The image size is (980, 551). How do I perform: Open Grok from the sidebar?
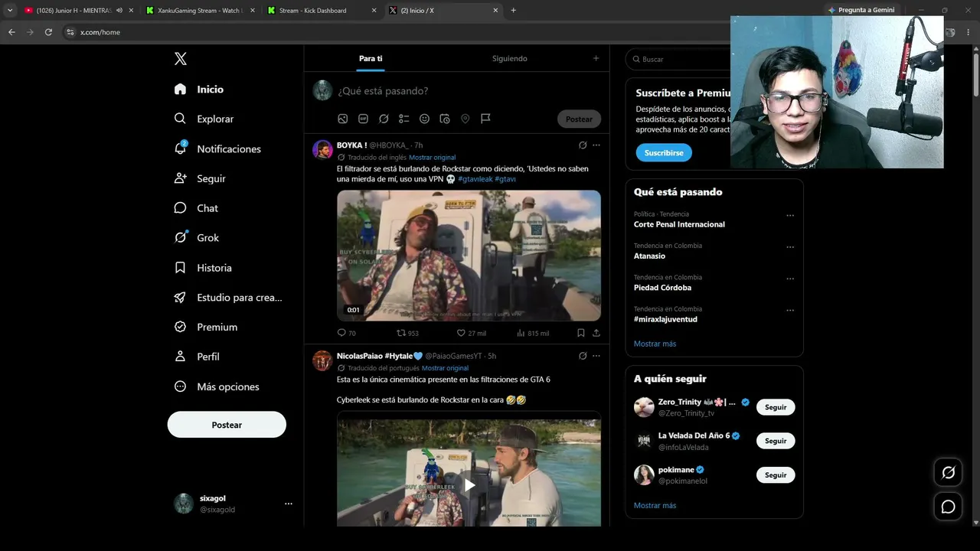coord(197,238)
